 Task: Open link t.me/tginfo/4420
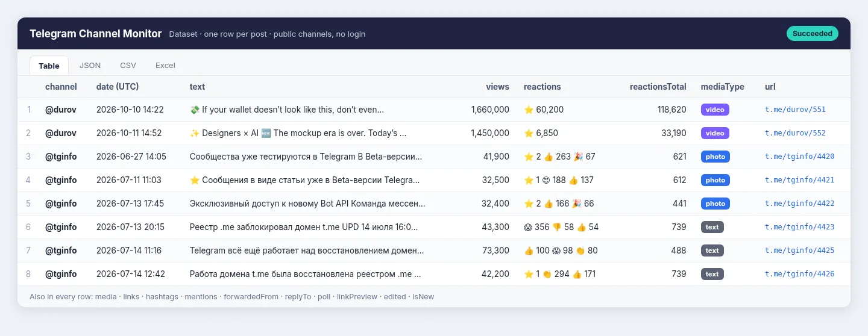(x=800, y=157)
